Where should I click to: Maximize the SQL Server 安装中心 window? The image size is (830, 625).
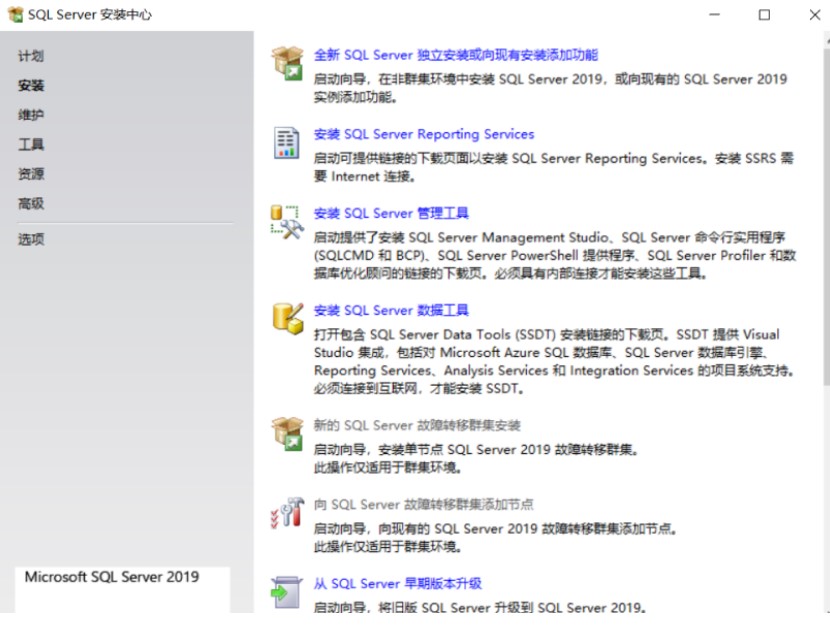764,15
